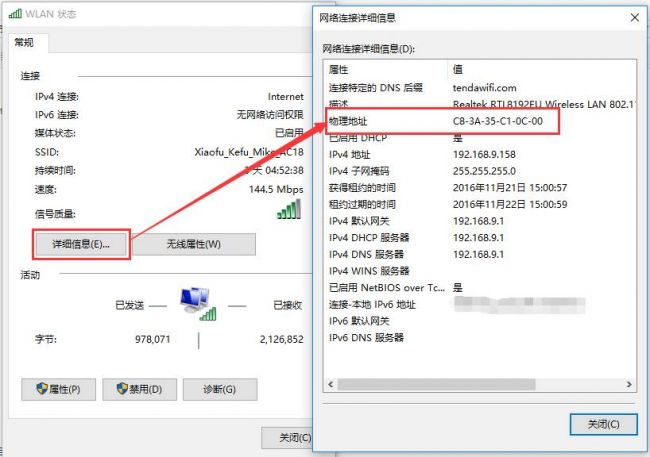The height and width of the screenshot is (457, 650).
Task: Select 已启用 NetBIOS over Tc... row
Action: (x=480, y=288)
